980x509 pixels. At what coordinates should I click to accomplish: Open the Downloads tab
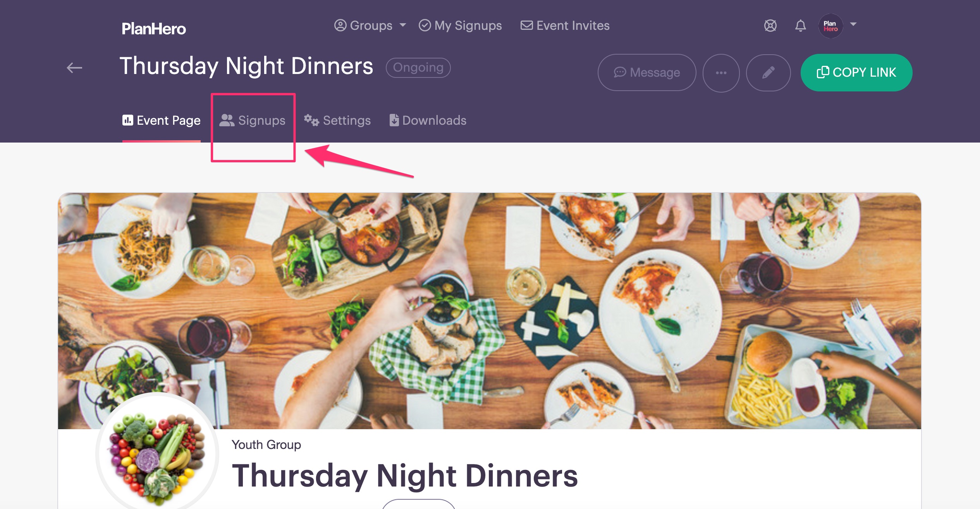(428, 120)
